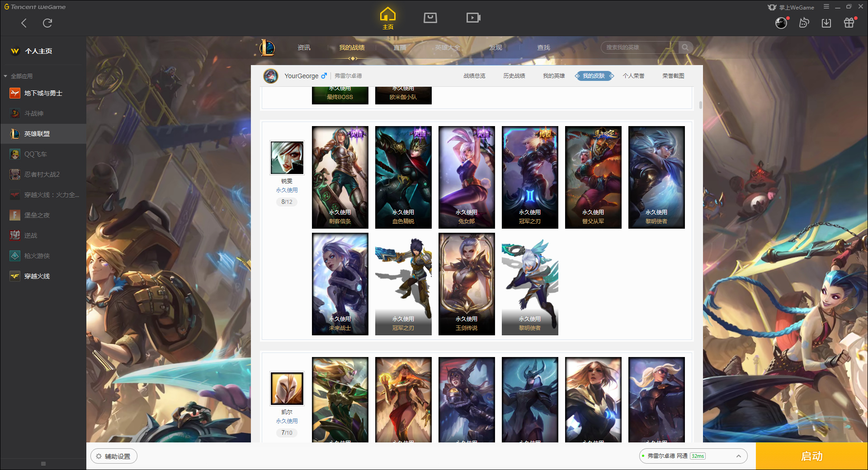Open the 资讯 nav tab

[x=304, y=47]
